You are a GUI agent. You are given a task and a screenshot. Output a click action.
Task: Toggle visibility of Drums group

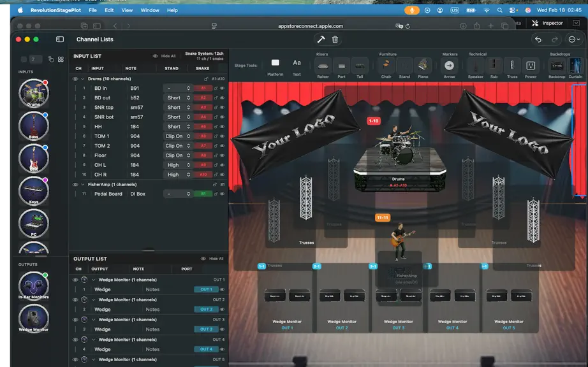tap(75, 79)
